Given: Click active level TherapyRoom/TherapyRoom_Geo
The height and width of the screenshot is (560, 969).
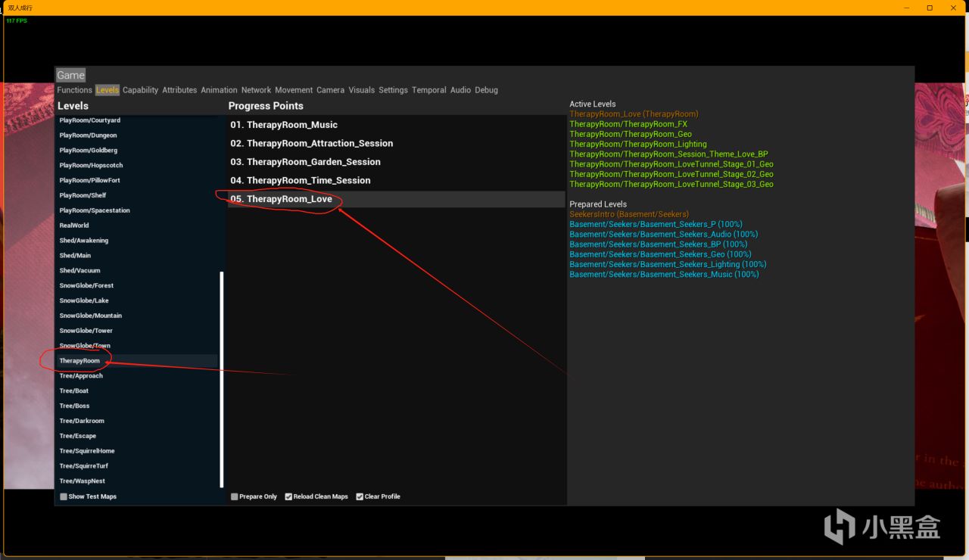Looking at the screenshot, I should (631, 134).
